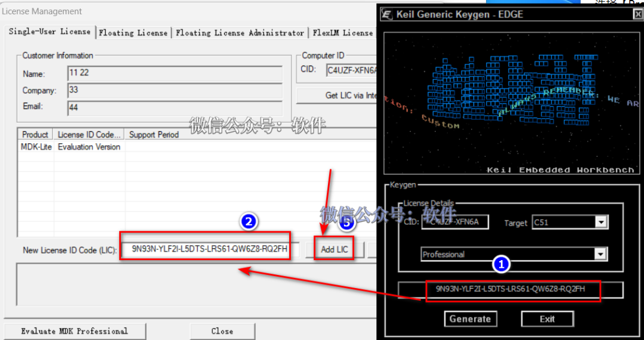Select the MDK-Lite product row
Image resolution: width=644 pixels, height=340 pixels.
coord(197,147)
